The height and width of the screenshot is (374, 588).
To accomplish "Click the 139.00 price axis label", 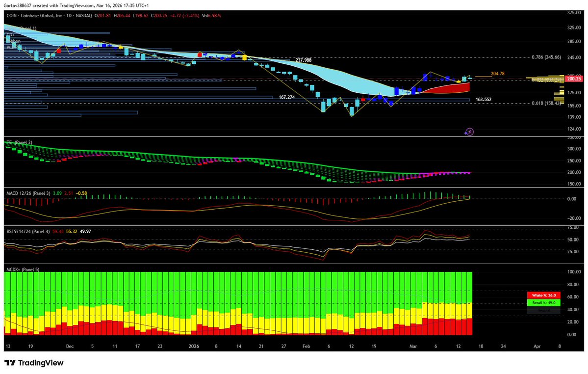I will (574, 117).
